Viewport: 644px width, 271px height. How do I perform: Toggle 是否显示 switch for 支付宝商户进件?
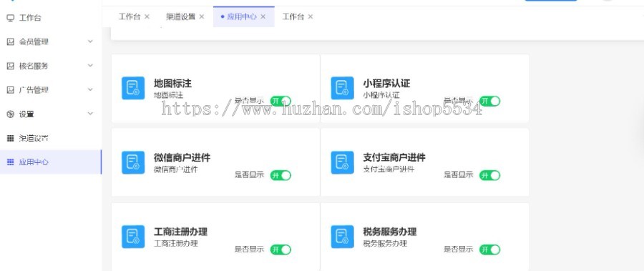[489, 175]
